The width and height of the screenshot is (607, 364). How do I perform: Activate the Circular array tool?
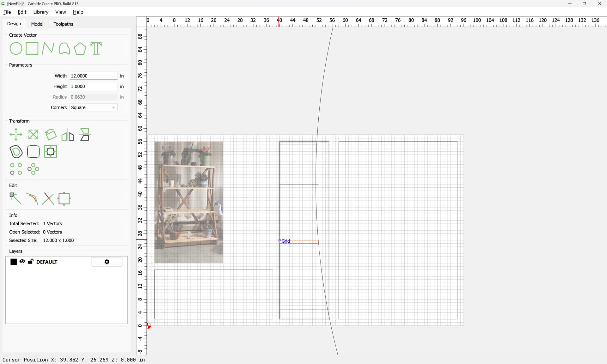33,169
